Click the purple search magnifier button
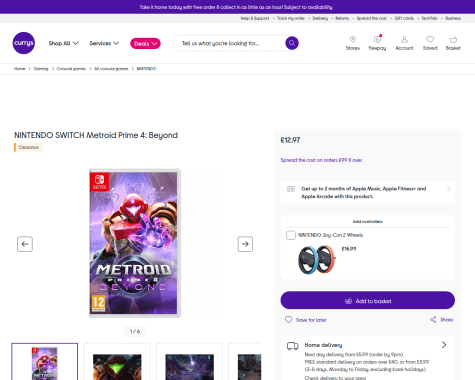Viewport: 475px width, 380px height. point(292,43)
